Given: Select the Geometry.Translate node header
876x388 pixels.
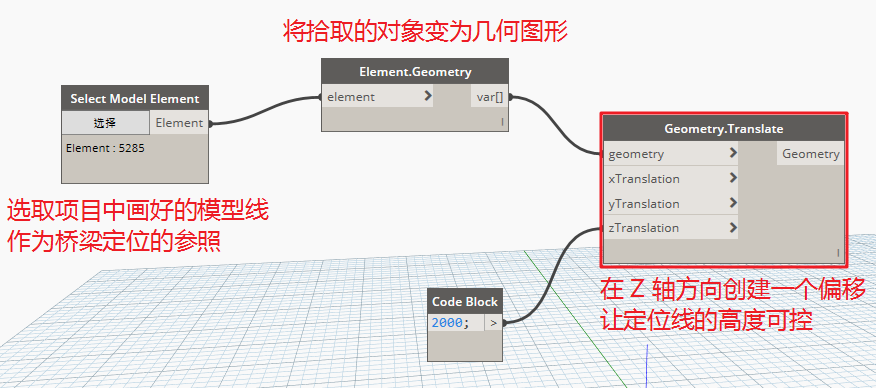Looking at the screenshot, I should [x=723, y=128].
